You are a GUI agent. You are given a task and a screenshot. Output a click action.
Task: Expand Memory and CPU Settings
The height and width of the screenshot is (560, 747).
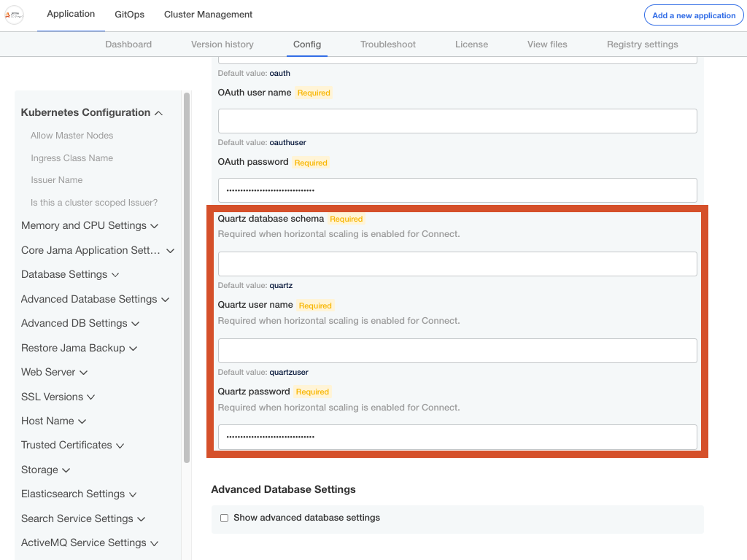click(90, 226)
